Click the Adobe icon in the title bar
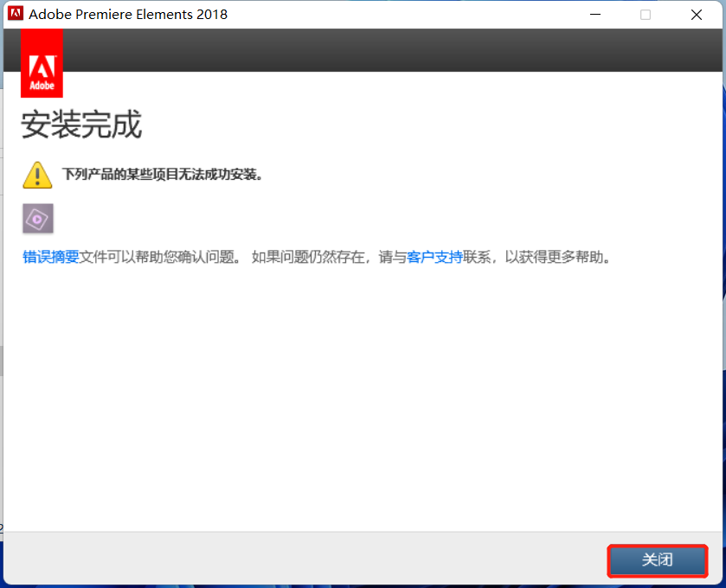 point(16,14)
